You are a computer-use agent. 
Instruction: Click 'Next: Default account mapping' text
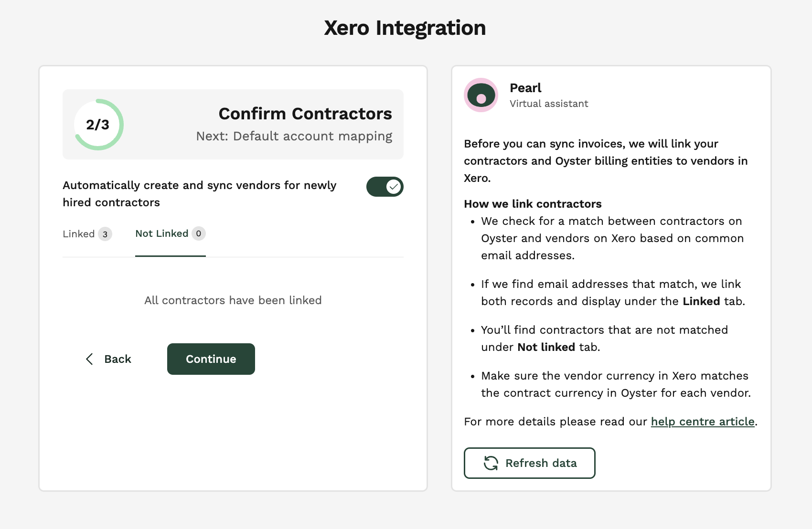coord(294,136)
